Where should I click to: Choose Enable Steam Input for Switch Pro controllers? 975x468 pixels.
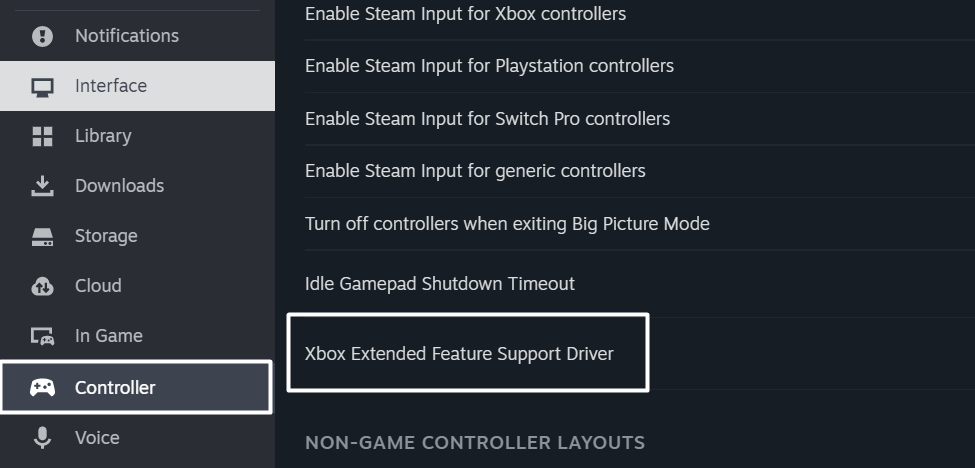tap(487, 118)
